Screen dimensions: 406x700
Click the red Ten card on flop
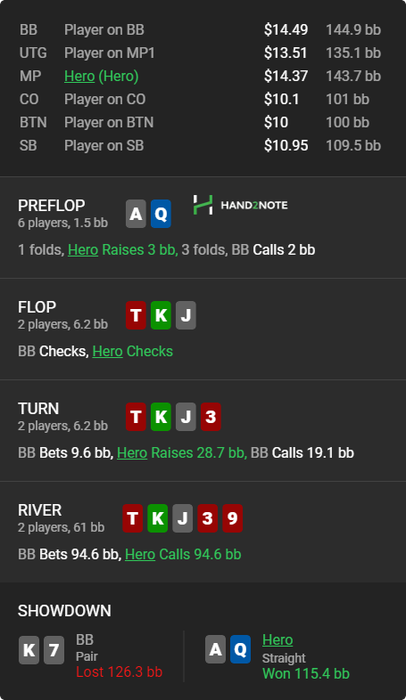click(136, 315)
